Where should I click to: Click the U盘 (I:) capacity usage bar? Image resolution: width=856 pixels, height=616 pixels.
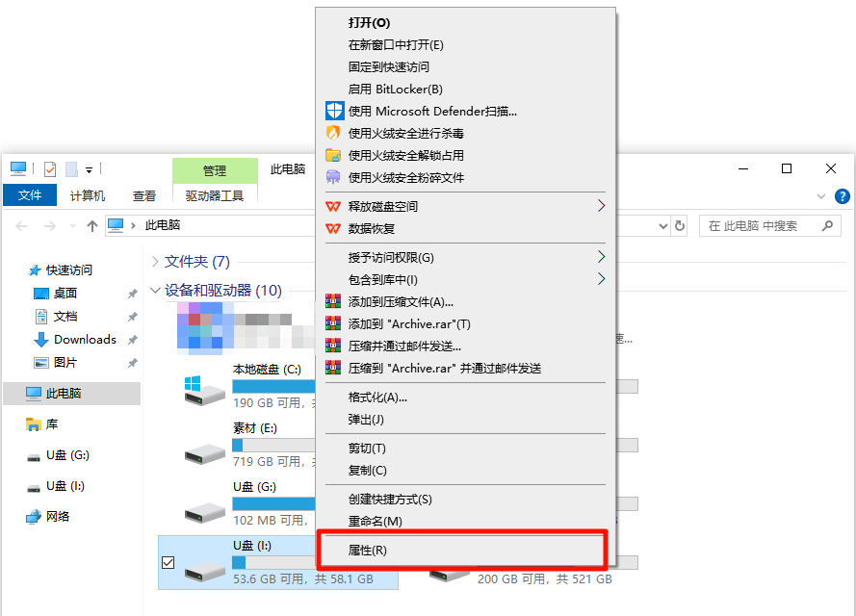(x=274, y=562)
